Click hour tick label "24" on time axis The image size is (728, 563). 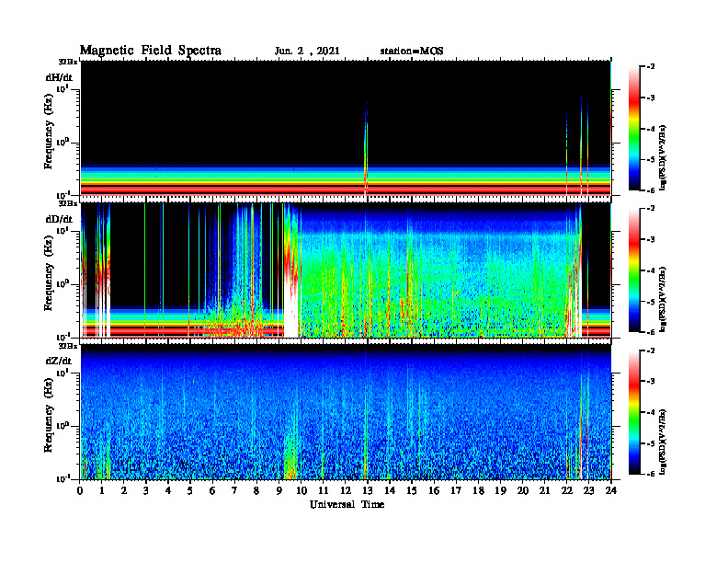click(611, 490)
